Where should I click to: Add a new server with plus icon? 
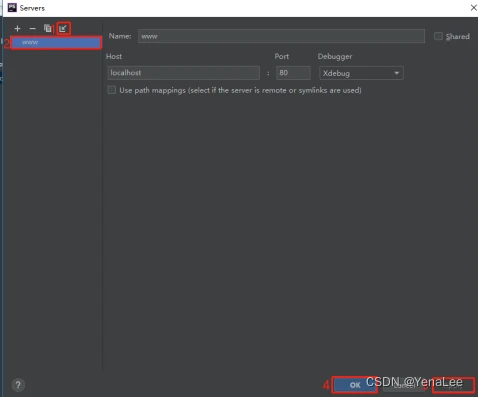tap(17, 29)
